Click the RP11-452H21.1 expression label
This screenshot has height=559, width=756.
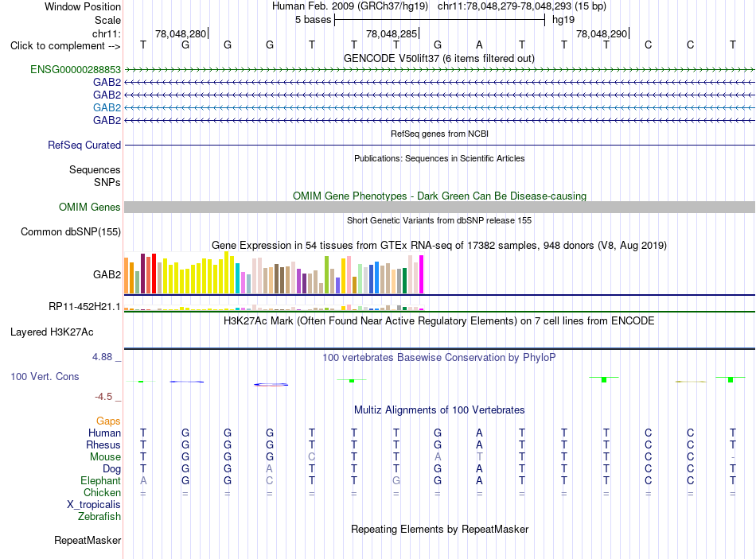(84, 307)
